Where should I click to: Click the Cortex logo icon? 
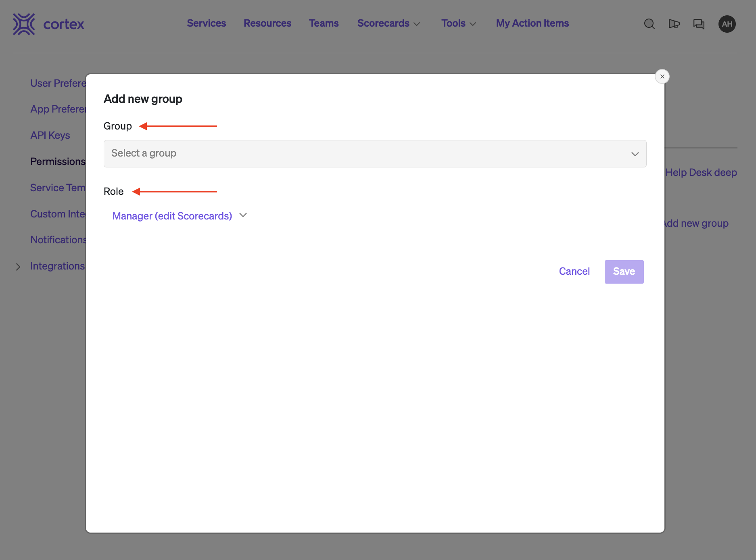click(24, 24)
